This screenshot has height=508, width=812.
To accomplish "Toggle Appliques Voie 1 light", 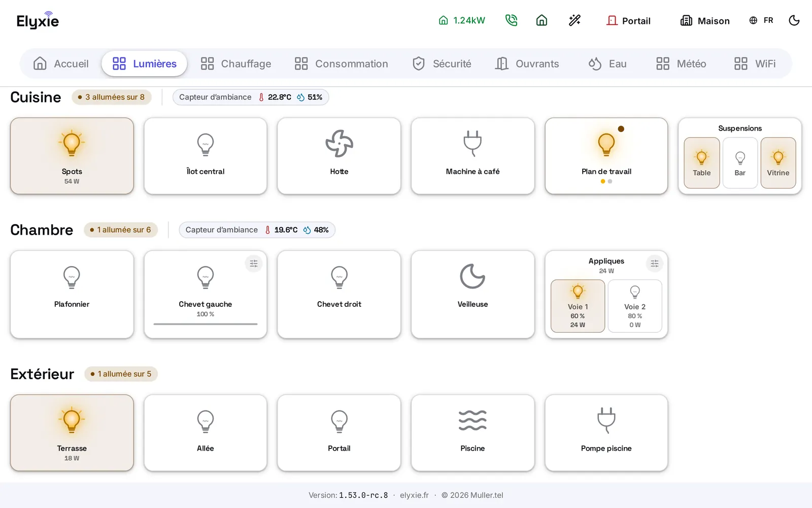I will [578, 306].
